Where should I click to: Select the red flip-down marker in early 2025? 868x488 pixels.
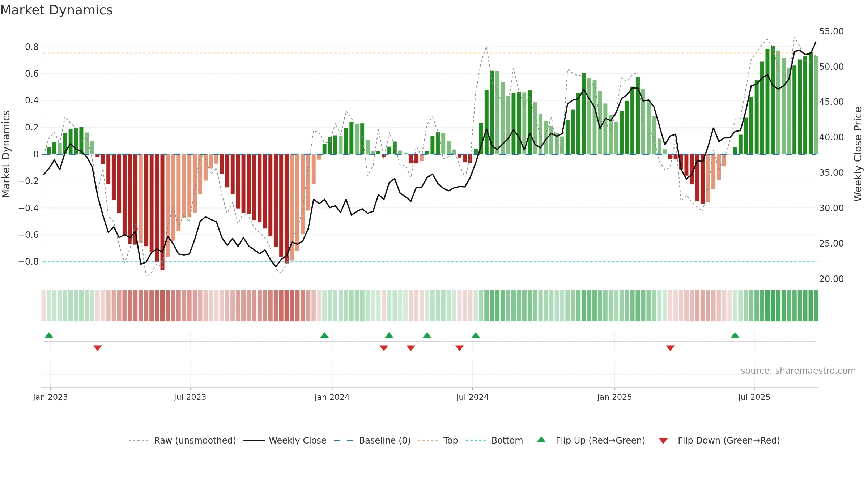[x=670, y=348]
